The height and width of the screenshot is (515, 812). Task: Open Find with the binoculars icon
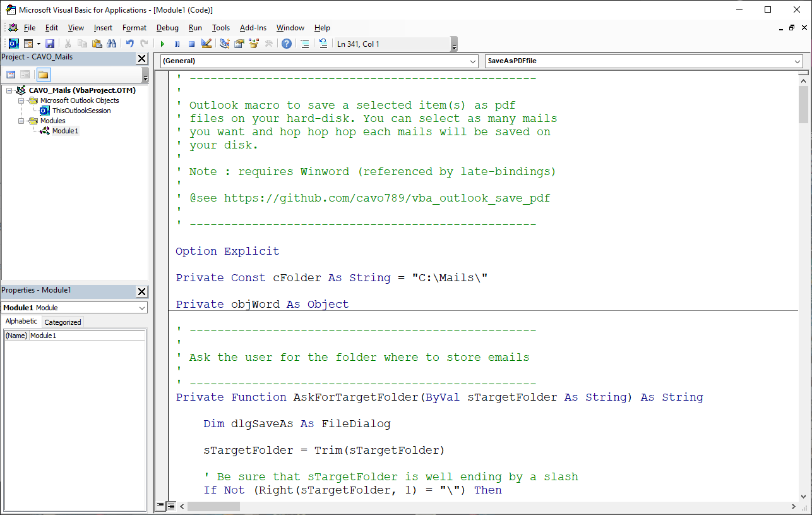[x=112, y=44]
